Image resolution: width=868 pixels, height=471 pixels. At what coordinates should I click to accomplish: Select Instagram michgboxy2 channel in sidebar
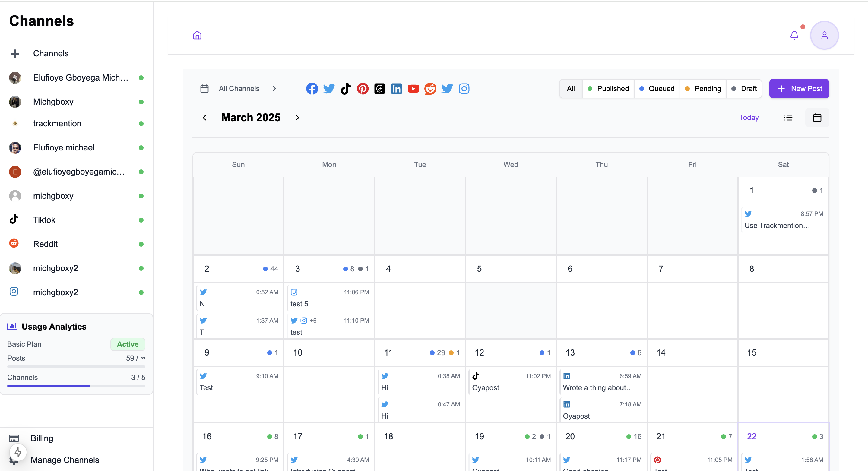coord(76,292)
